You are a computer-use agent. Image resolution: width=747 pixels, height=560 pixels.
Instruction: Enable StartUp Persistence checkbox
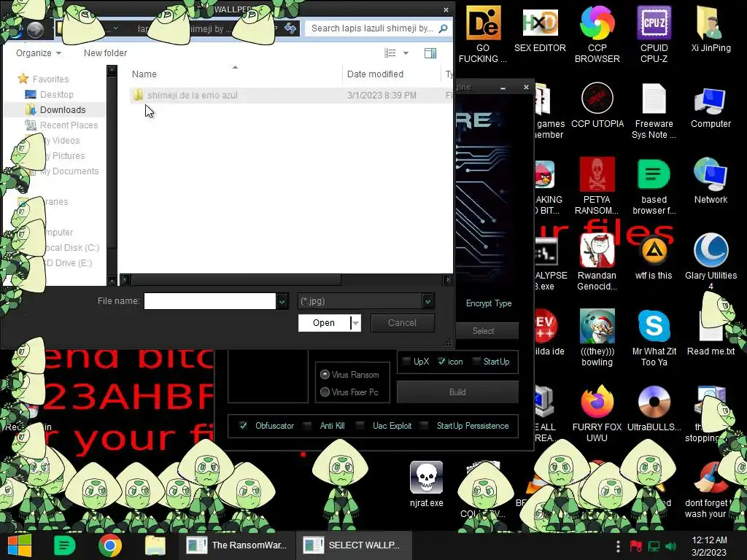424,426
